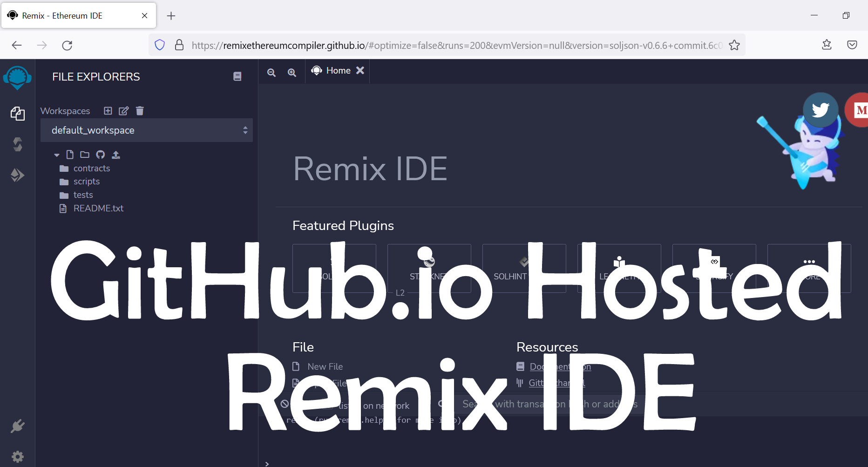Open the Solidity compiler sidebar icon
Viewport: 868px width, 467px height.
pyautogui.click(x=17, y=144)
